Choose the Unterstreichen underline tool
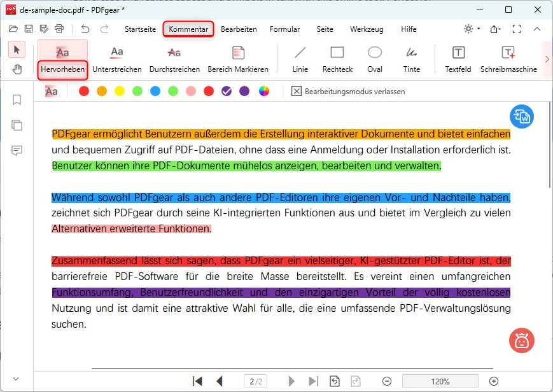Viewport: 553px width, 392px height. [116, 59]
